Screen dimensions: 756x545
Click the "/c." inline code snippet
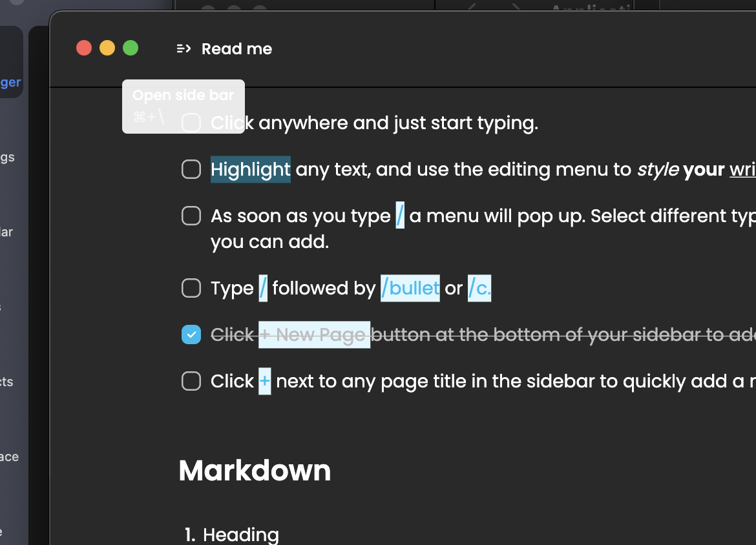(479, 288)
